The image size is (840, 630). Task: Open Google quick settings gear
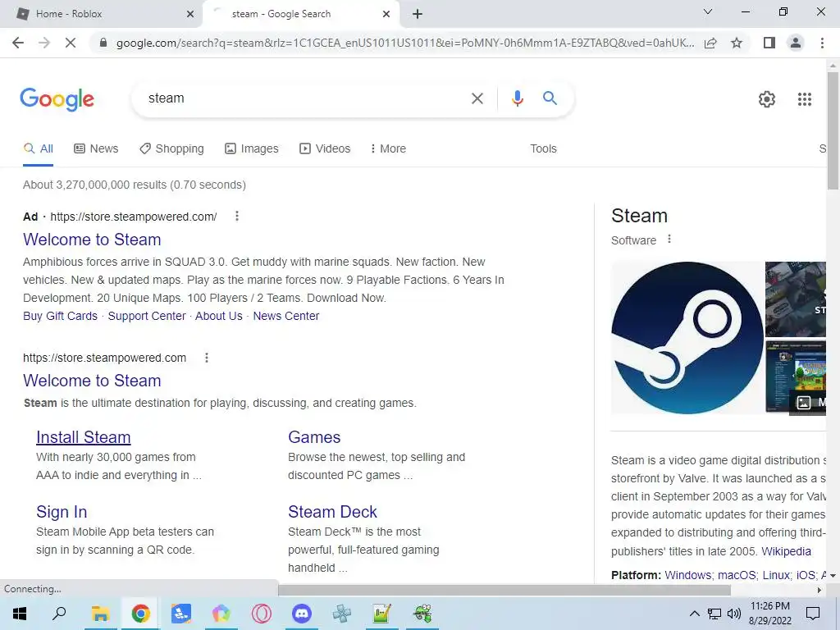(x=767, y=99)
